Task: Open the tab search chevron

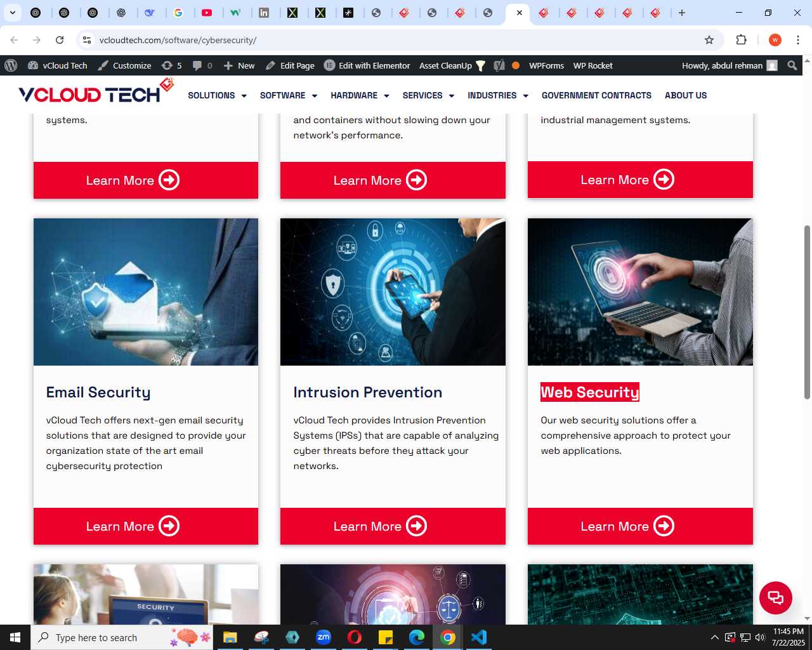Action: coord(12,13)
